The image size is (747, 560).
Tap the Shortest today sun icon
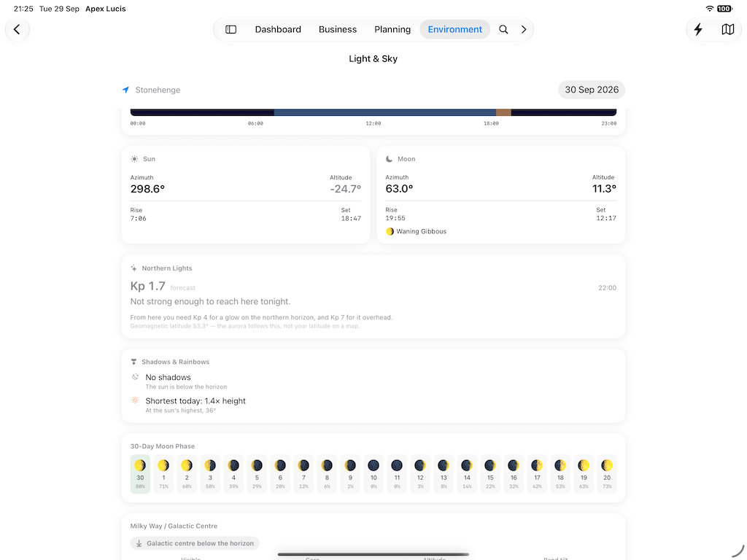(x=135, y=400)
